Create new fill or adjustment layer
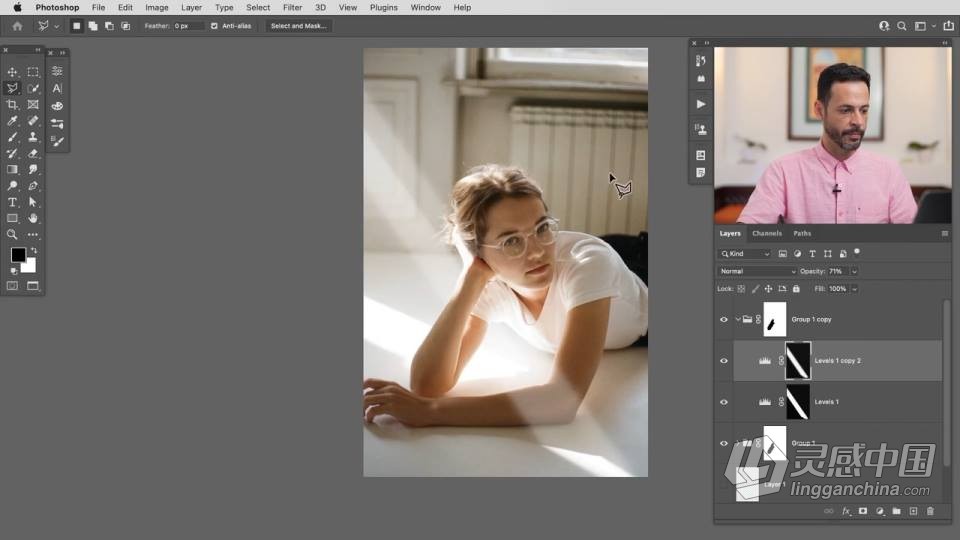Screen dimensions: 960x540 tap(880, 511)
